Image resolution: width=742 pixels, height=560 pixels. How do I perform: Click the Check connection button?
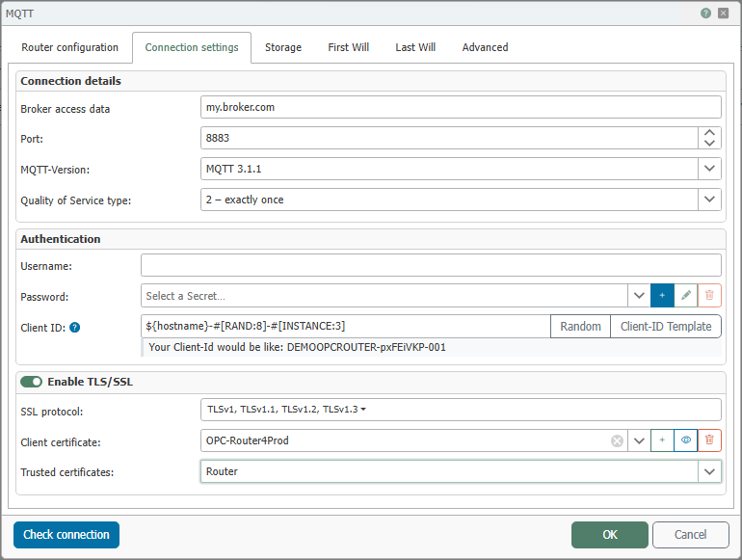tap(66, 534)
